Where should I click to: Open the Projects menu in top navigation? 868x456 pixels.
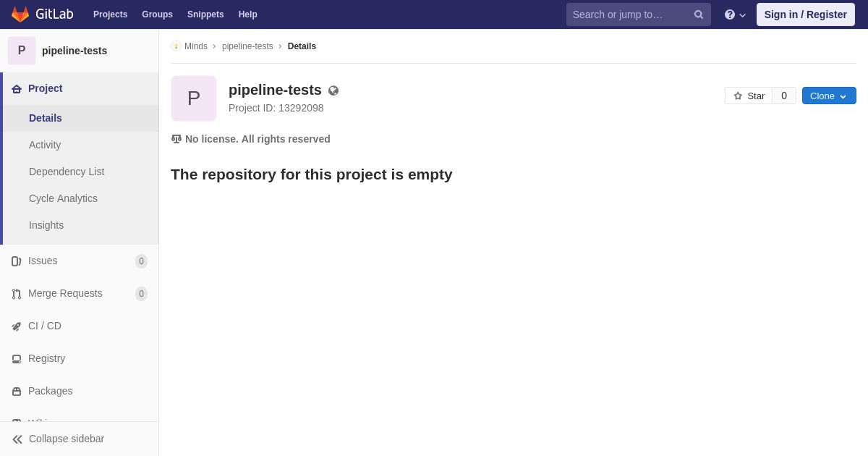tap(110, 14)
